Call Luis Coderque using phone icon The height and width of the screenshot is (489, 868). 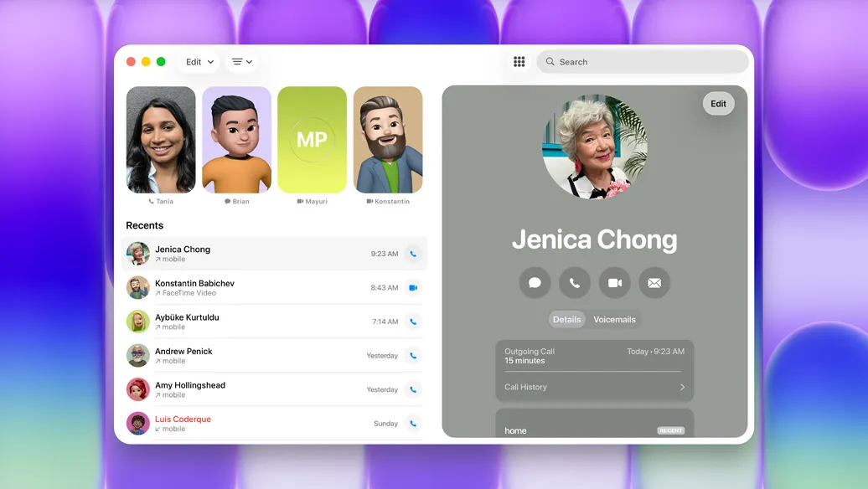click(x=412, y=424)
